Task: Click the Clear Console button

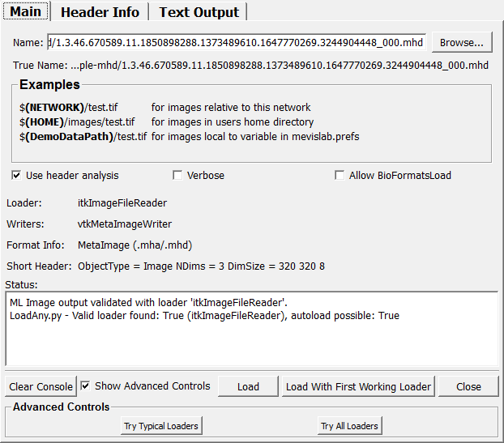Action: click(41, 387)
